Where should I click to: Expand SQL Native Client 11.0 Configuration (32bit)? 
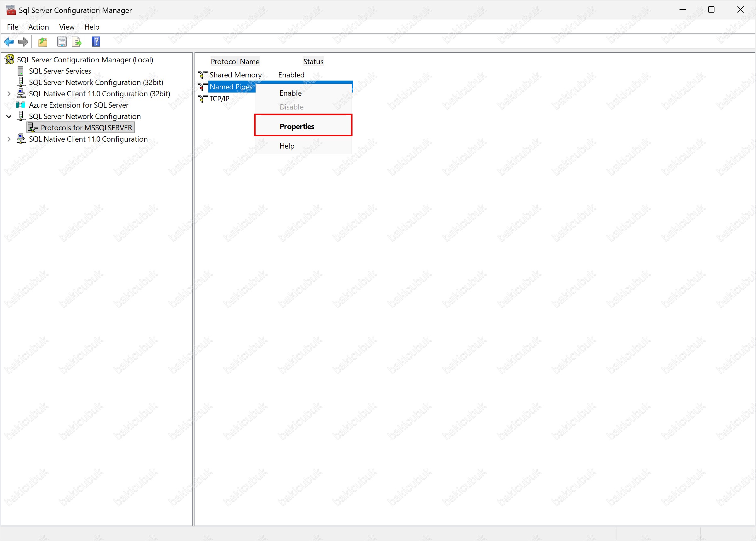9,94
